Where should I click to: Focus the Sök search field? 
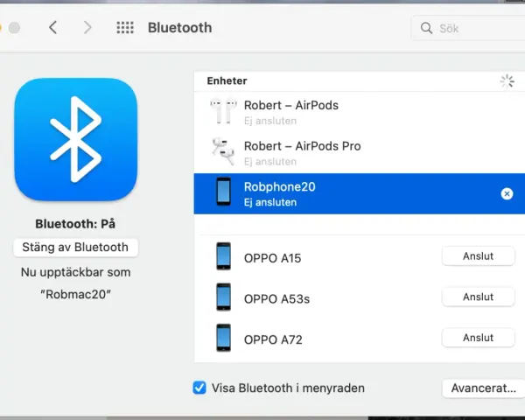coord(468,28)
